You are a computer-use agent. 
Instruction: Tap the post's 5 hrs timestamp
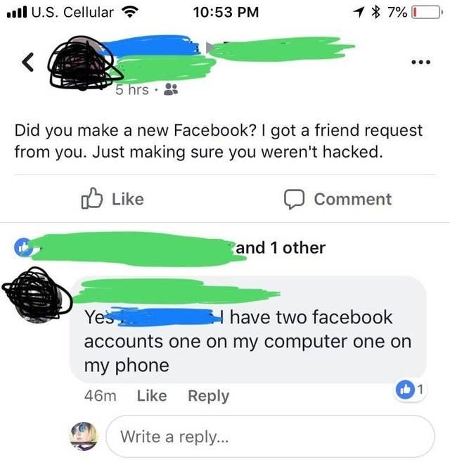click(132, 89)
